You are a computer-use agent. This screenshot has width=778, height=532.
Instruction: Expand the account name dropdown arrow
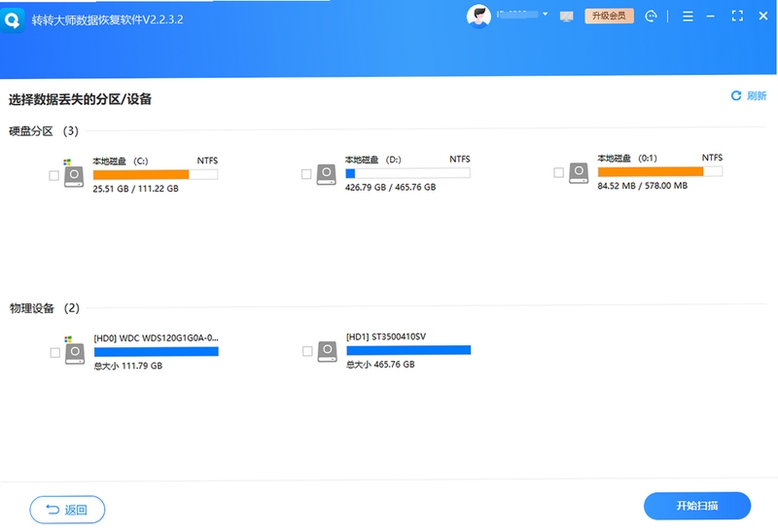[545, 15]
